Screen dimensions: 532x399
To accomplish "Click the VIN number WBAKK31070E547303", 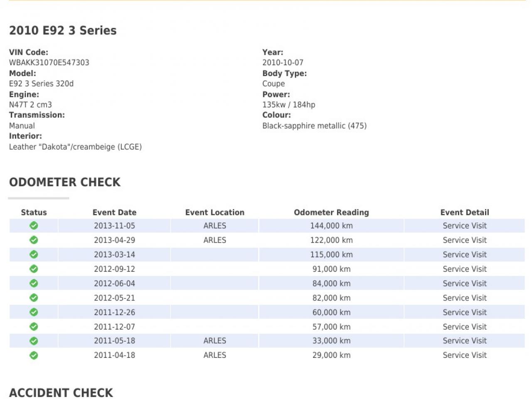I will coord(49,63).
